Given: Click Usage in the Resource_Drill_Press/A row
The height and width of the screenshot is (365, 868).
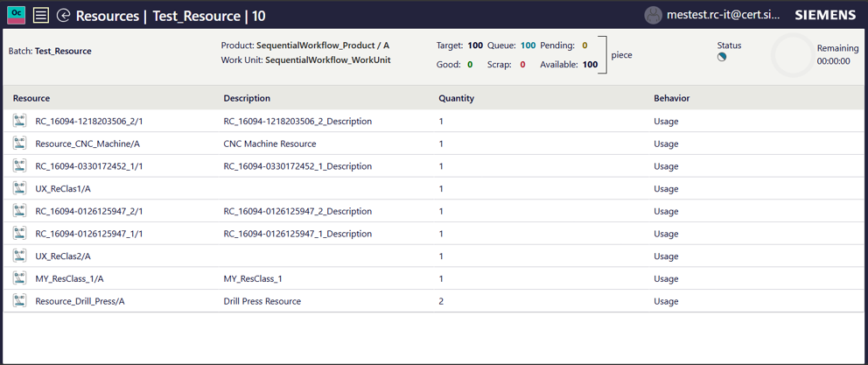Looking at the screenshot, I should [666, 301].
